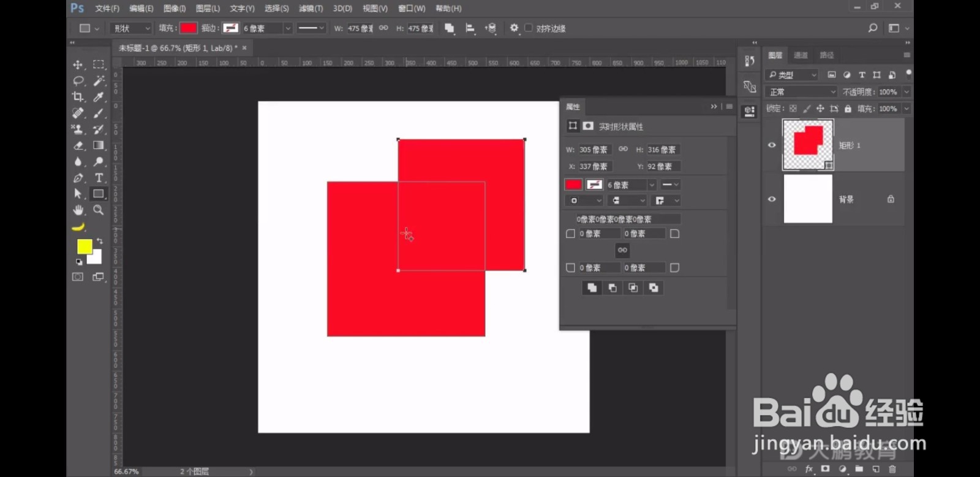Image resolution: width=980 pixels, height=477 pixels.
Task: Open path alignment options in options bar
Action: pos(470,28)
